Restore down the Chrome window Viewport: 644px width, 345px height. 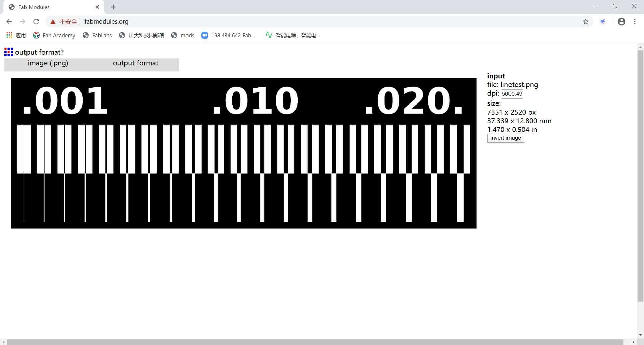(615, 6)
